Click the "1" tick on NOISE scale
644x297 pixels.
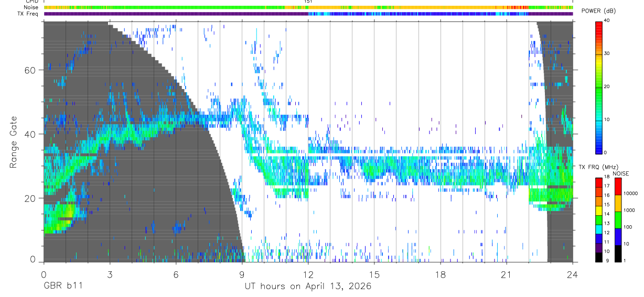[624, 261]
